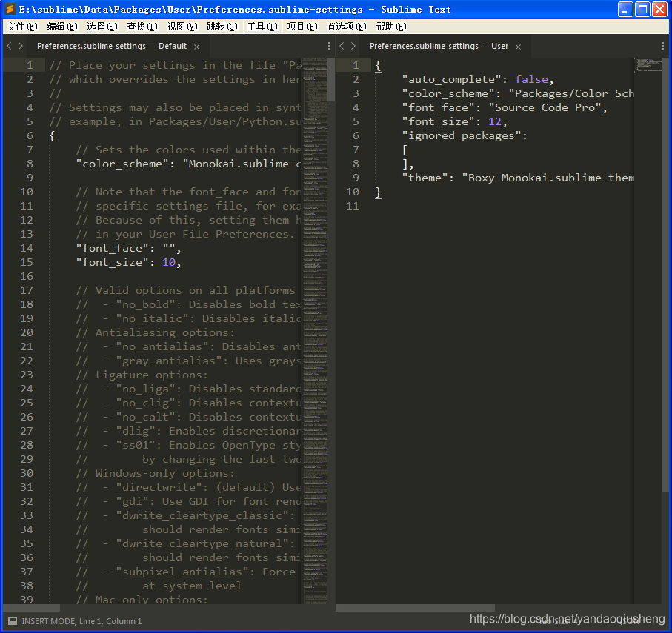Click "ignored_packages" key in User settings
Image resolution: width=672 pixels, height=633 pixels.
pyautogui.click(x=462, y=135)
